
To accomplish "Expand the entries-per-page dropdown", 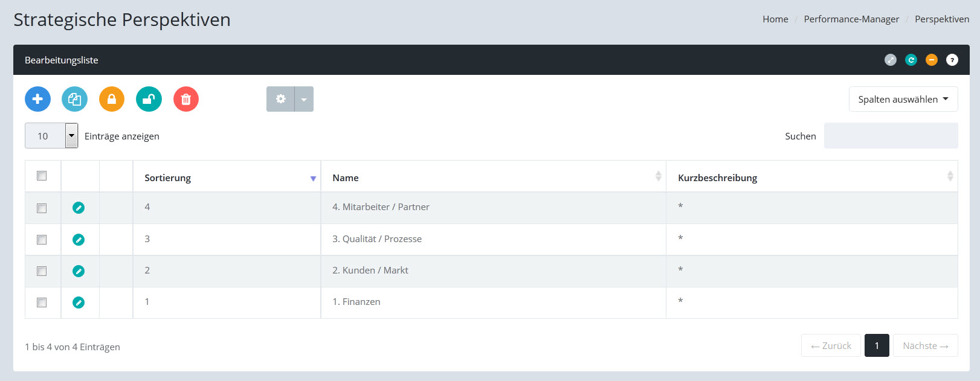I will [71, 136].
